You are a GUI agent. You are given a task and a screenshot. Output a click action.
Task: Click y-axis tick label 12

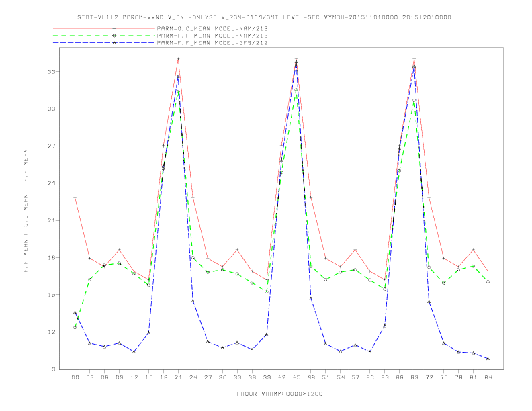[x=51, y=332]
